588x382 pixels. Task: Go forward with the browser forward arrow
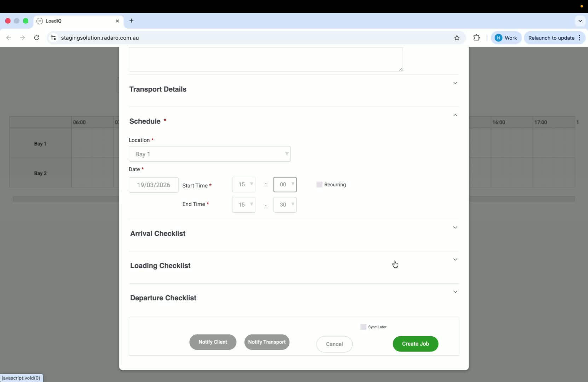[22, 37]
